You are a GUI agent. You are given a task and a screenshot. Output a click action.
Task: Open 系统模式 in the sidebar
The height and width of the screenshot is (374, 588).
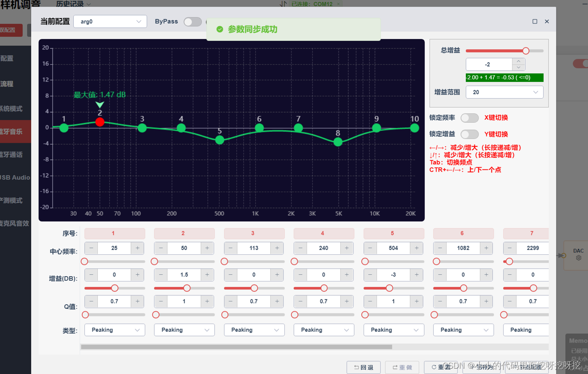point(16,109)
